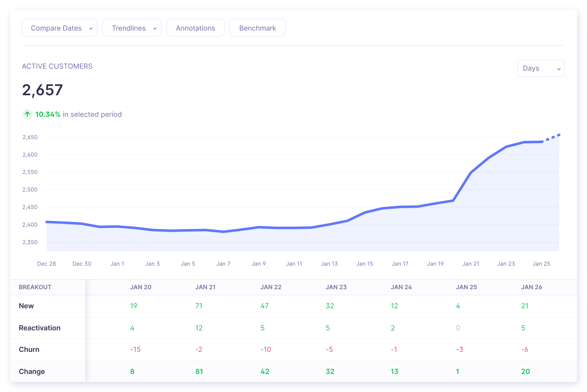Click Churn value -15 for Jan 20
Viewport: 587px width, 392px height.
tap(135, 349)
